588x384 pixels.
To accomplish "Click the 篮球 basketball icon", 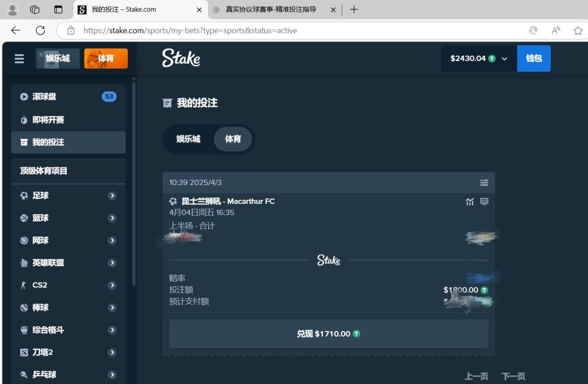I will pos(24,218).
